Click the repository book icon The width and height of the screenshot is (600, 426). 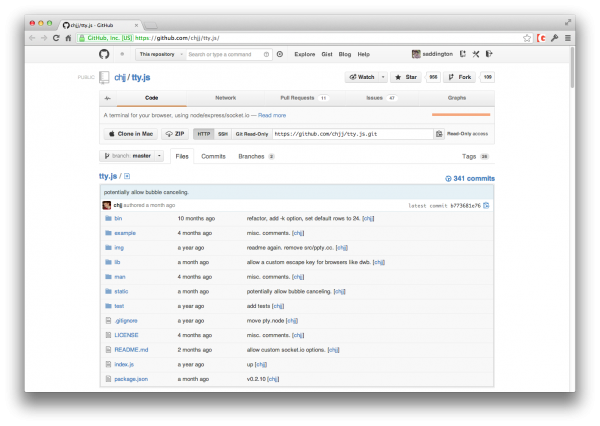(x=104, y=77)
